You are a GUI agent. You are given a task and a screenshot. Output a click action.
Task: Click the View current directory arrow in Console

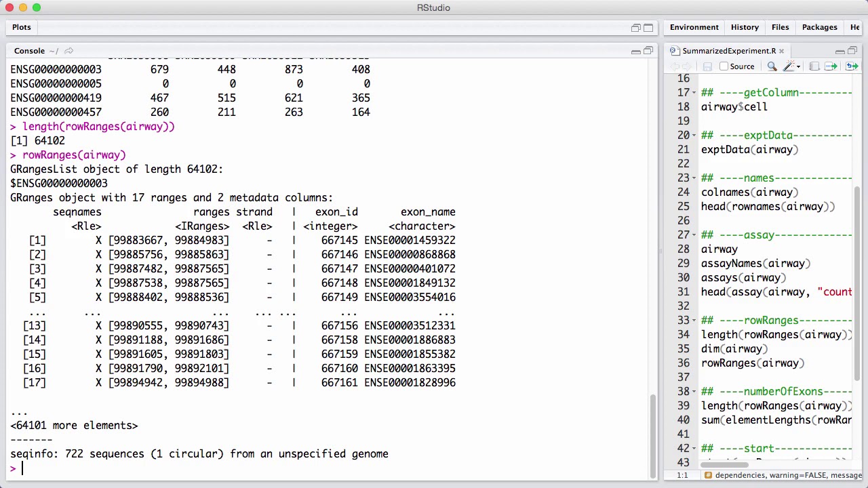68,51
